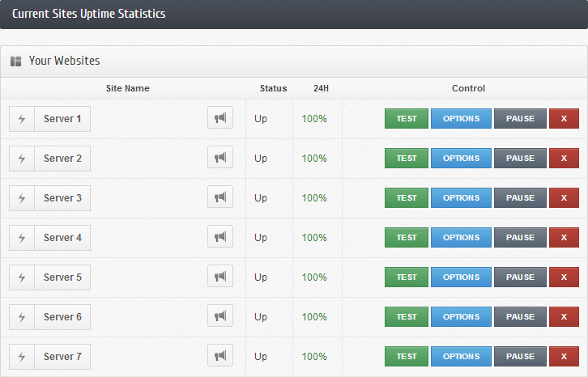
Task: Click the lightning bolt icon for Server 1
Action: [x=22, y=119]
